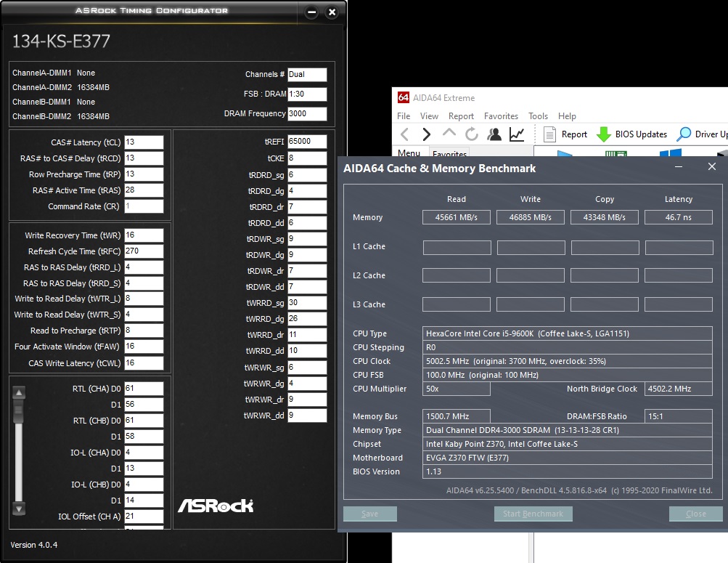
Task: Click the RAS# Active Time (tRAS) field
Action: 144,190
